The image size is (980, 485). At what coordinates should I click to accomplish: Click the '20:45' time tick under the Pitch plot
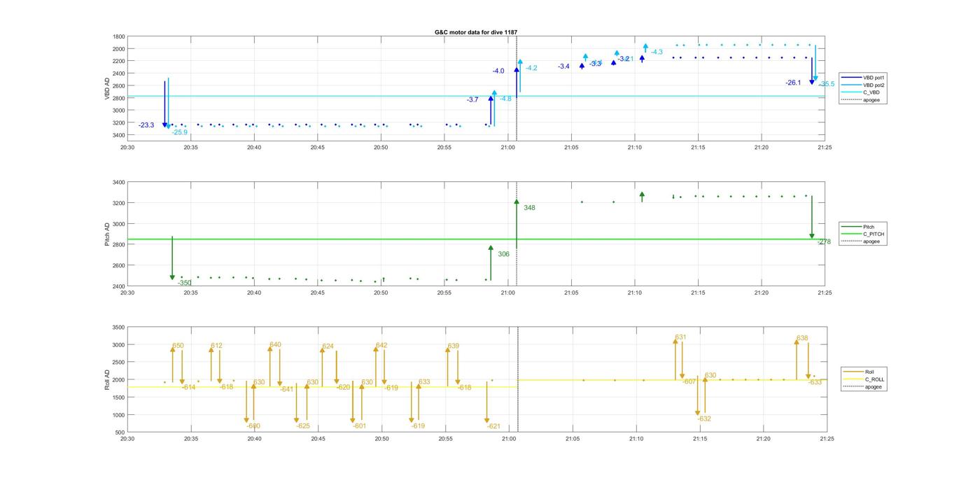317,293
